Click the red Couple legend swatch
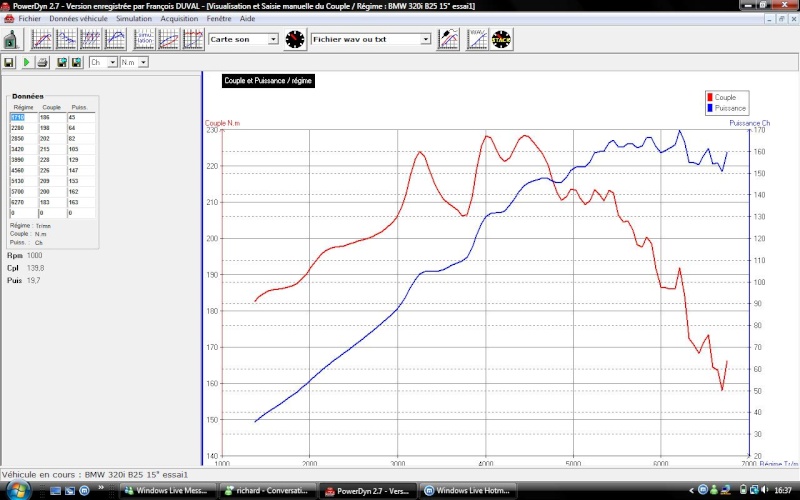Image resolution: width=800 pixels, height=500 pixels. (x=710, y=97)
